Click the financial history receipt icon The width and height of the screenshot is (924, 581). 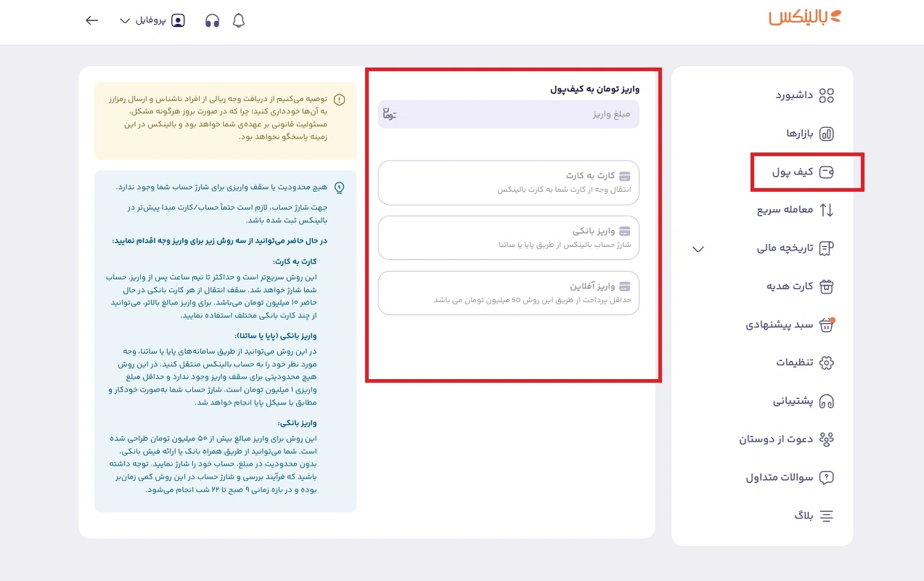coord(826,248)
